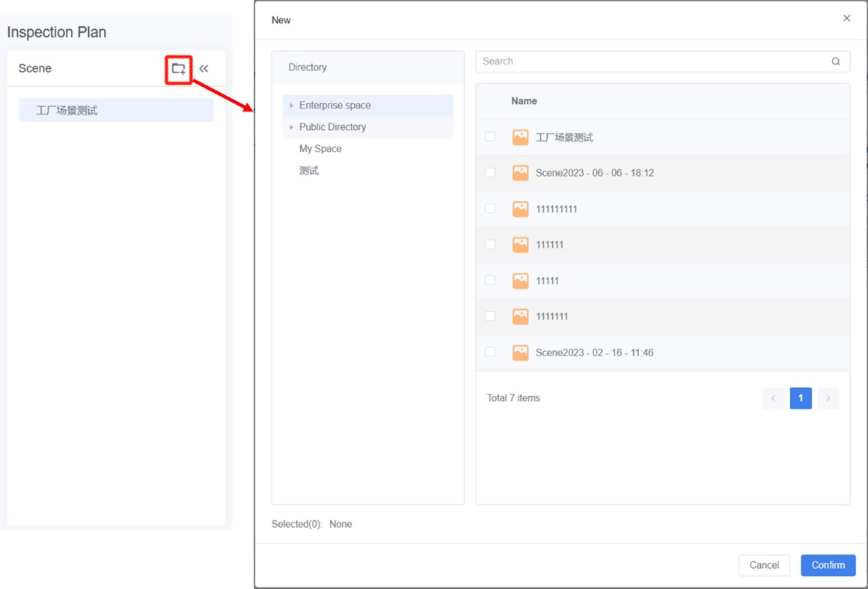Click the thumbnail icon beside Scene2023-02-16-11:46
Viewport: 868px width, 589px height.
click(x=520, y=352)
